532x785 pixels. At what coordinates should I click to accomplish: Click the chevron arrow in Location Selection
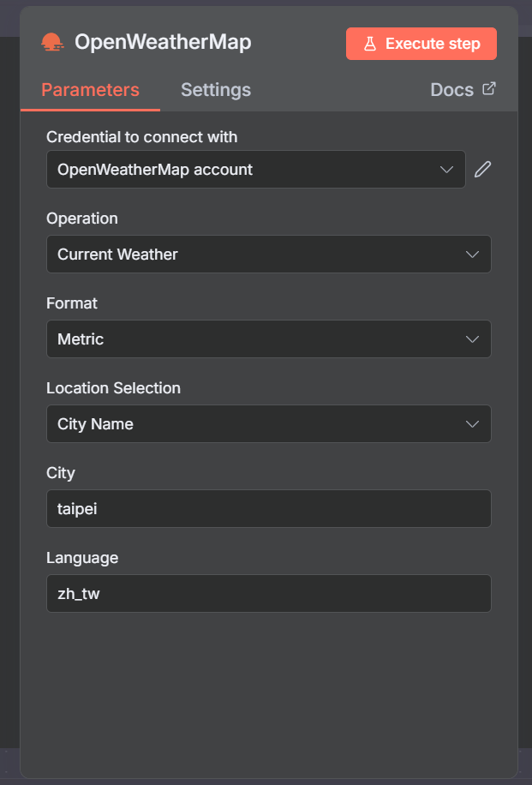tap(472, 424)
